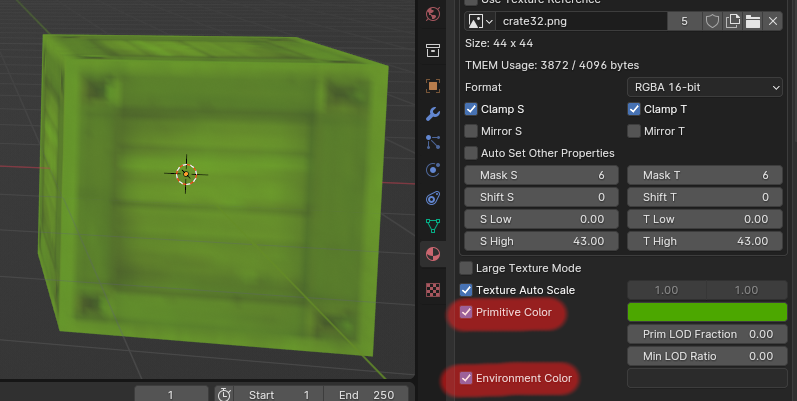Open the Object Constraints tab
This screenshot has width=797, height=401.
(x=432, y=198)
